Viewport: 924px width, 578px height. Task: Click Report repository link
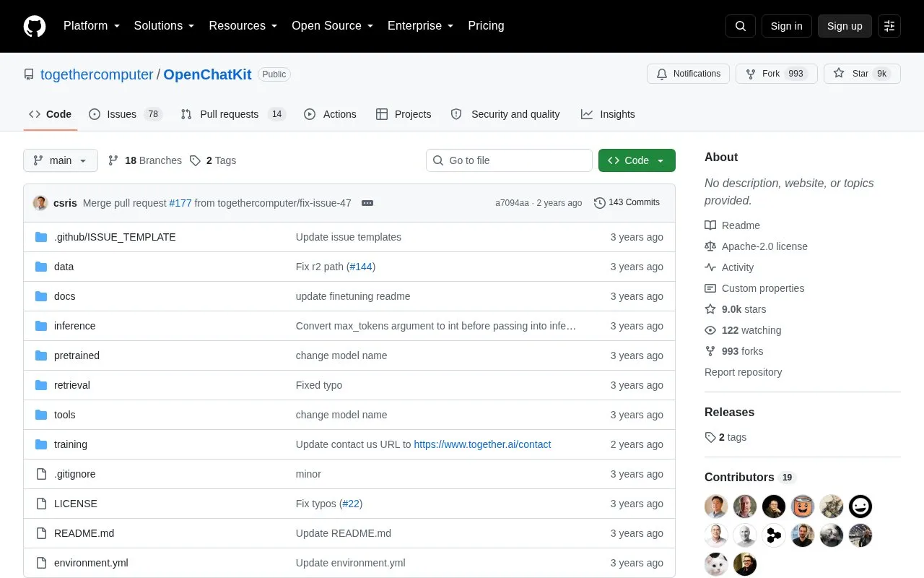744,372
